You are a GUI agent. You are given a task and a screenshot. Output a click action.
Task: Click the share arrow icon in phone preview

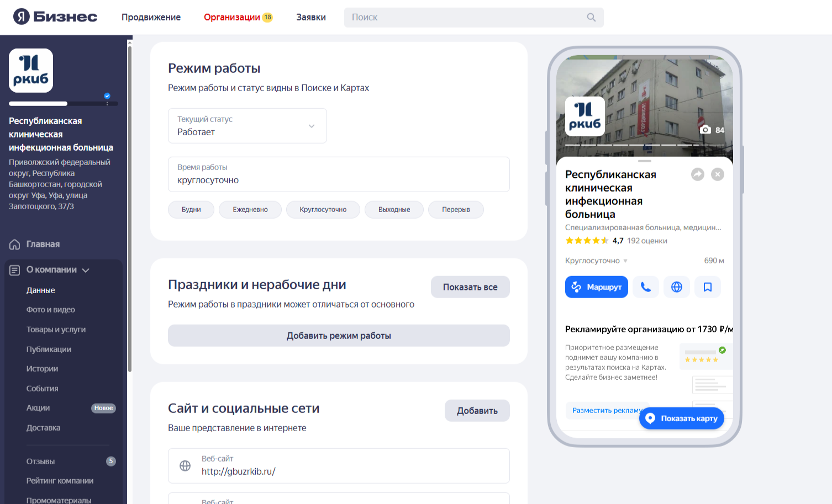(x=698, y=174)
